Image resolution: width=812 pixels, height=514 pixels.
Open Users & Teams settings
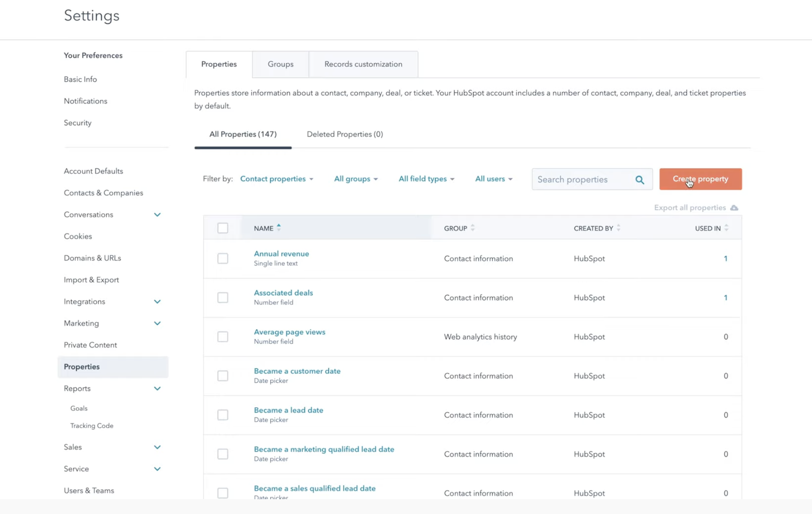tap(89, 490)
